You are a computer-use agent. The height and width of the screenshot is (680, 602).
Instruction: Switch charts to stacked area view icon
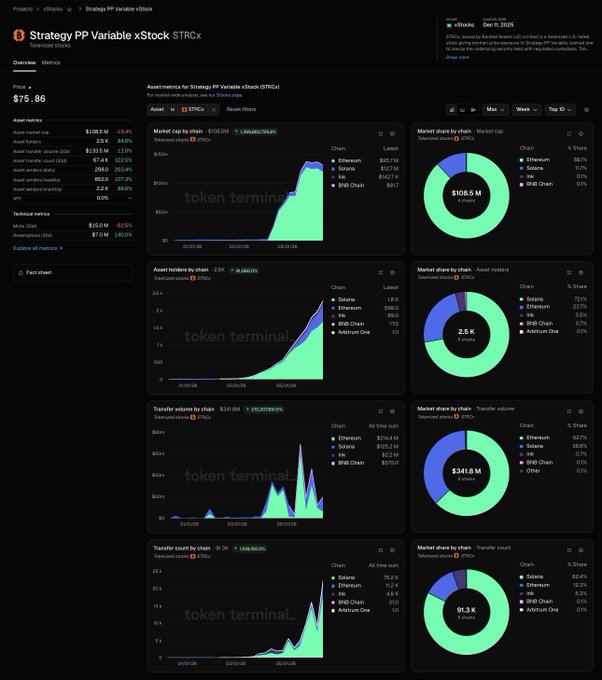click(x=452, y=110)
